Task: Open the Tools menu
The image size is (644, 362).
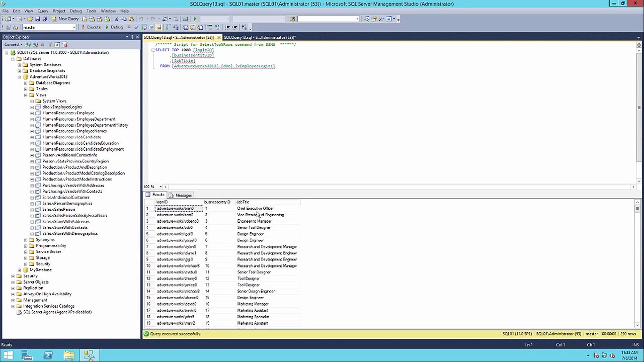Action: [91, 11]
